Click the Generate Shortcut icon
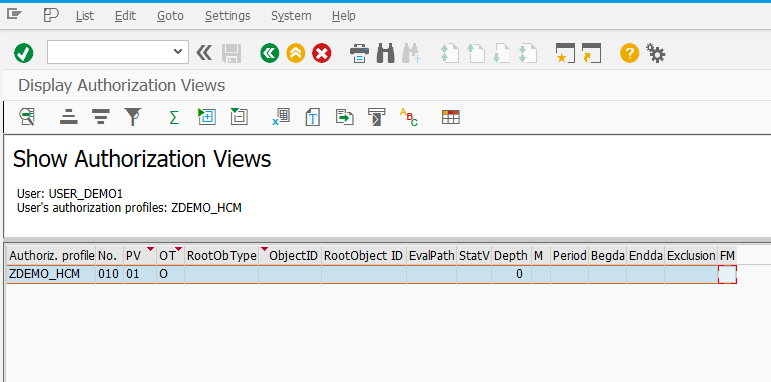This screenshot has height=382, width=771. point(591,53)
